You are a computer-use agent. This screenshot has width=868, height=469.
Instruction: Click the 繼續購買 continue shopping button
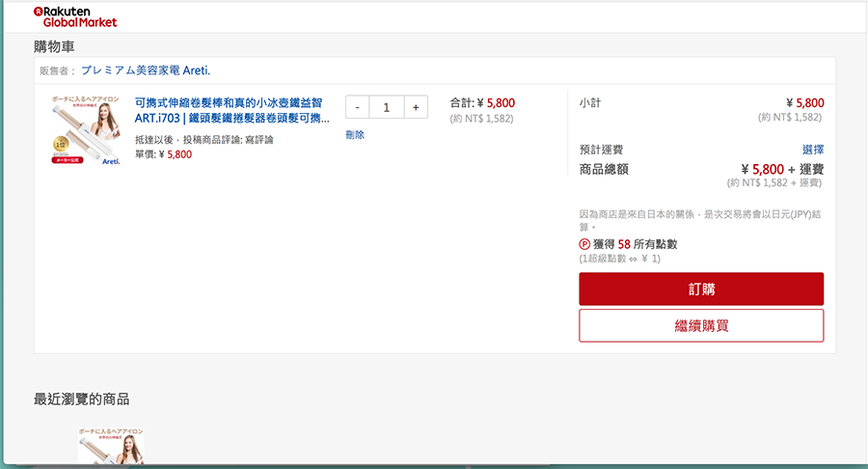(701, 325)
